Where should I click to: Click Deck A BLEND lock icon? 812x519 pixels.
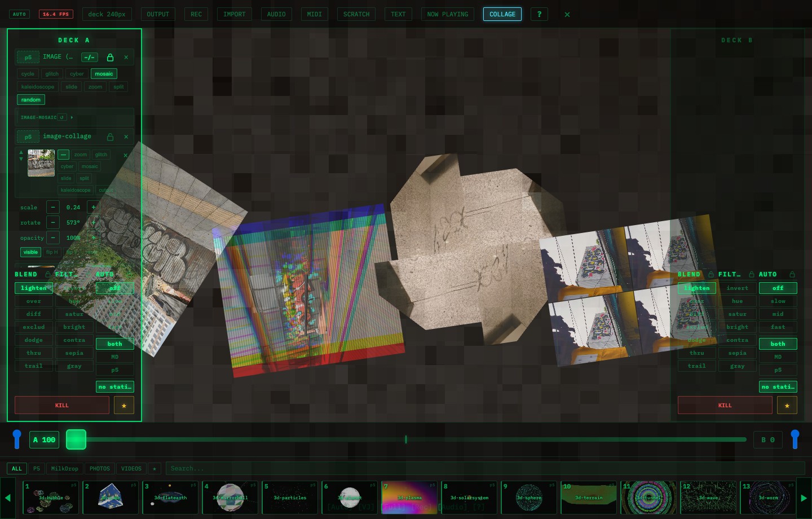(x=48, y=274)
